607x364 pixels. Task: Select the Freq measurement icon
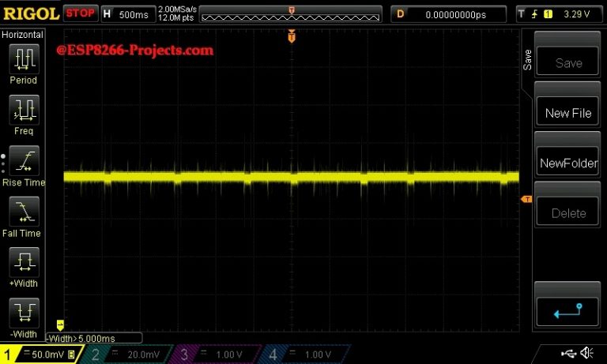pyautogui.click(x=23, y=110)
